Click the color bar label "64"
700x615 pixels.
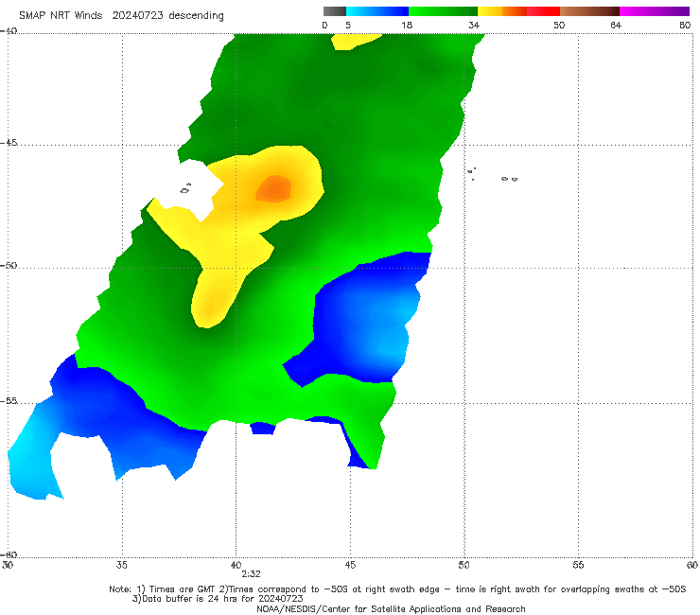(x=616, y=25)
